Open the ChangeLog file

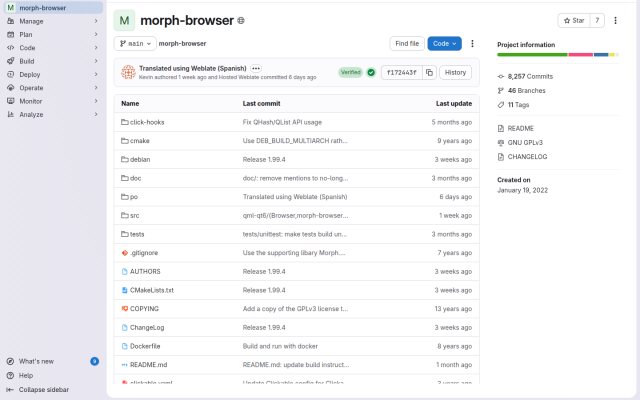coord(147,327)
